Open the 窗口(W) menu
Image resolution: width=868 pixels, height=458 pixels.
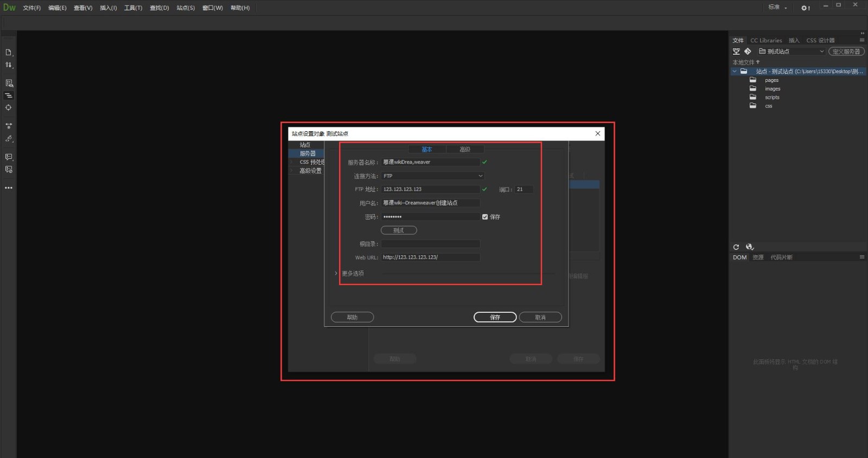[x=212, y=8]
